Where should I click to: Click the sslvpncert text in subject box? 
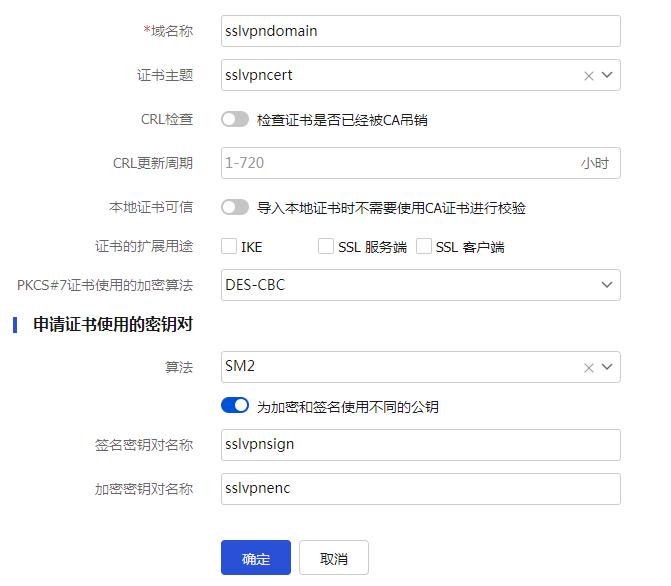click(x=260, y=76)
